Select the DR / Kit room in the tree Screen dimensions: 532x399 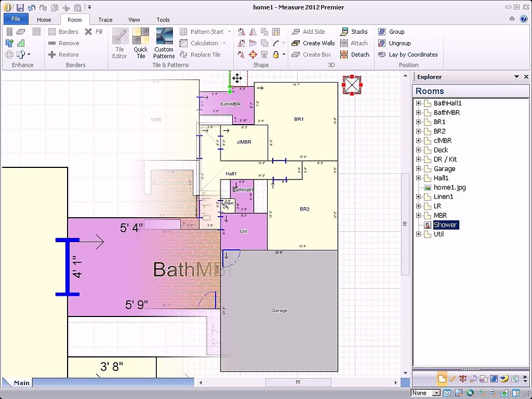point(445,159)
